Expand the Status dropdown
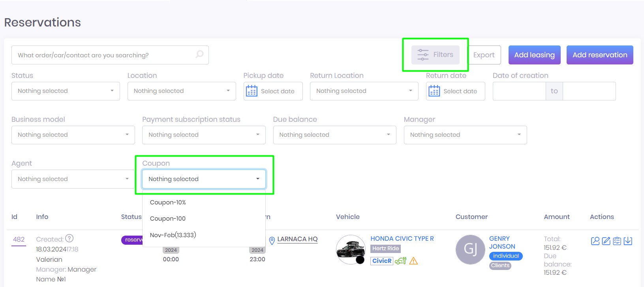The width and height of the screenshot is (644, 287). point(66,91)
